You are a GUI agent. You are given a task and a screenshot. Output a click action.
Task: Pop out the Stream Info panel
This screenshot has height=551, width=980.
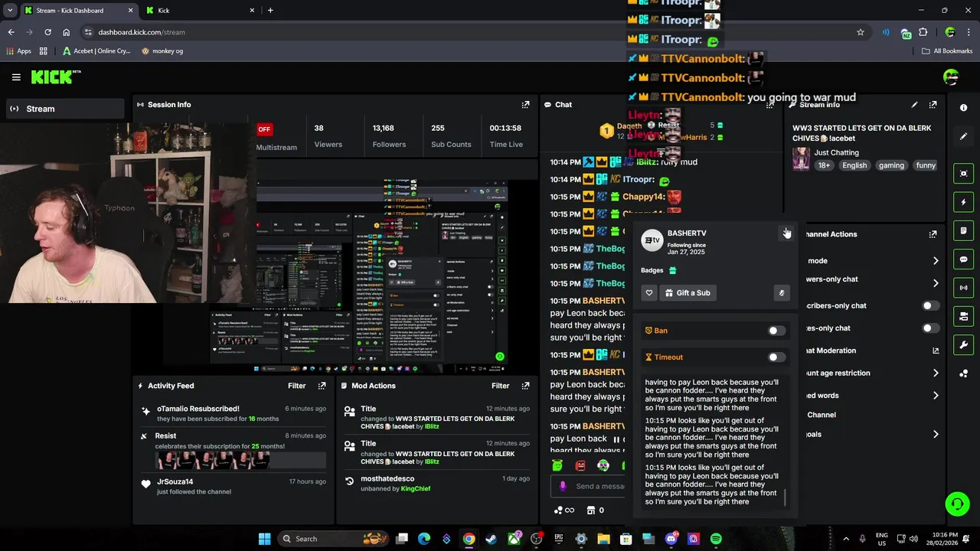pos(933,105)
